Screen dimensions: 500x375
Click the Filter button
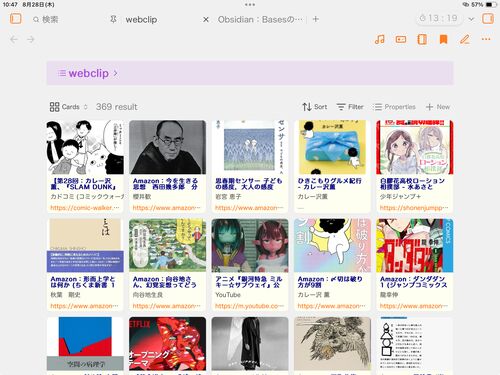[350, 107]
